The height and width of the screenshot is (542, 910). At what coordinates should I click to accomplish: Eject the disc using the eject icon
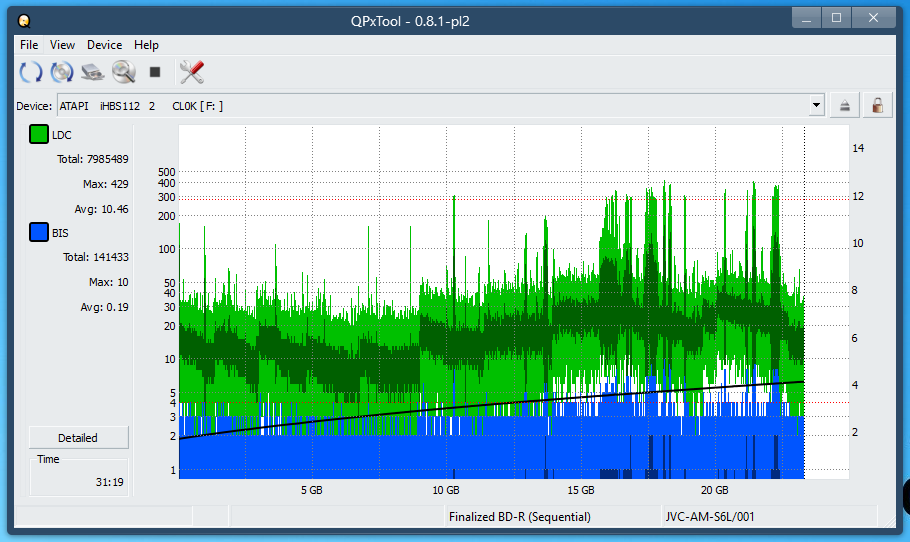pos(845,105)
